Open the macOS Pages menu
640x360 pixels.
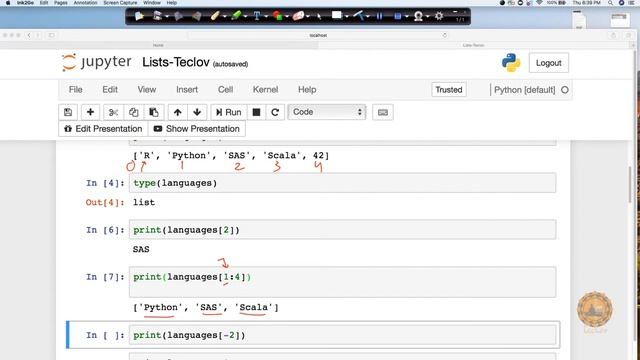[61, 2]
